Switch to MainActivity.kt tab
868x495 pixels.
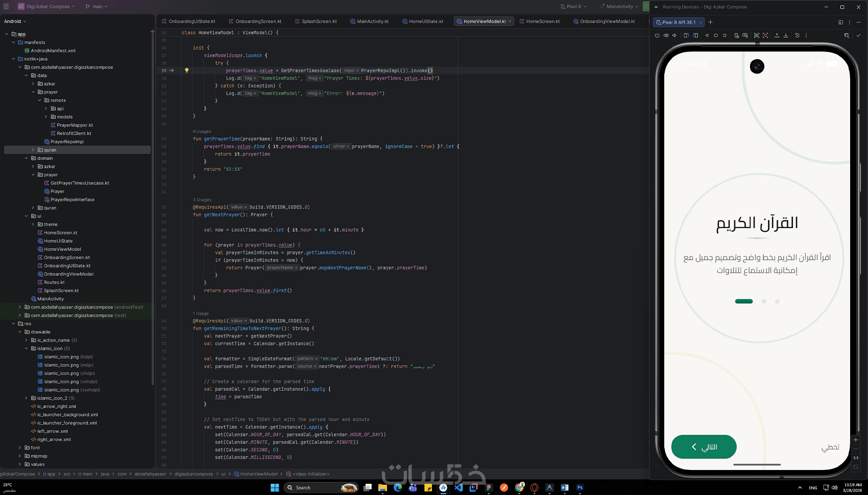370,21
